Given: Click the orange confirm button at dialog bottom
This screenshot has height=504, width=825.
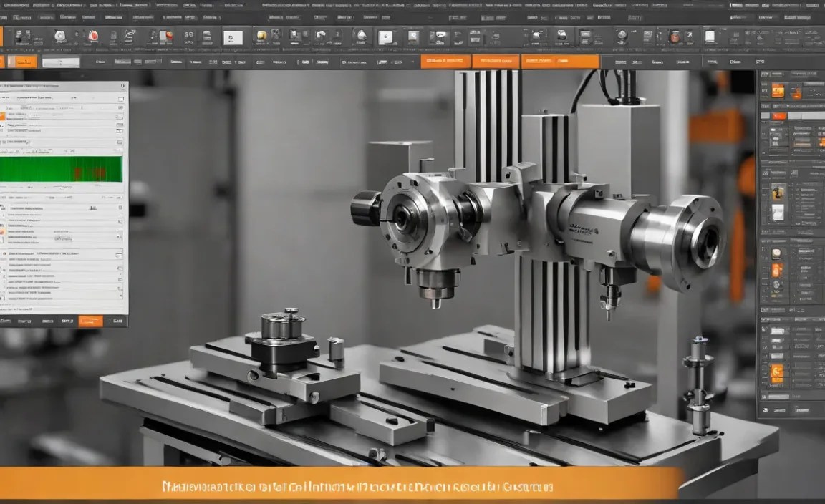Looking at the screenshot, I should [x=93, y=320].
